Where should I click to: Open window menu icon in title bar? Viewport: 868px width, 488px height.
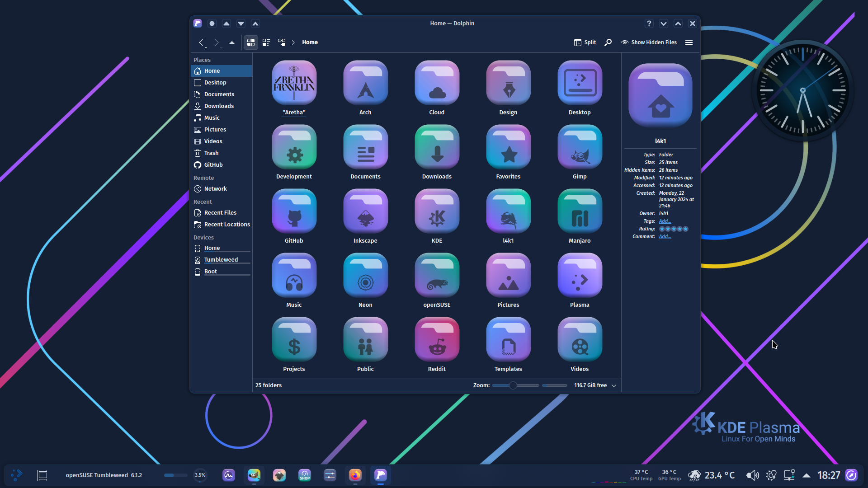[x=198, y=23]
